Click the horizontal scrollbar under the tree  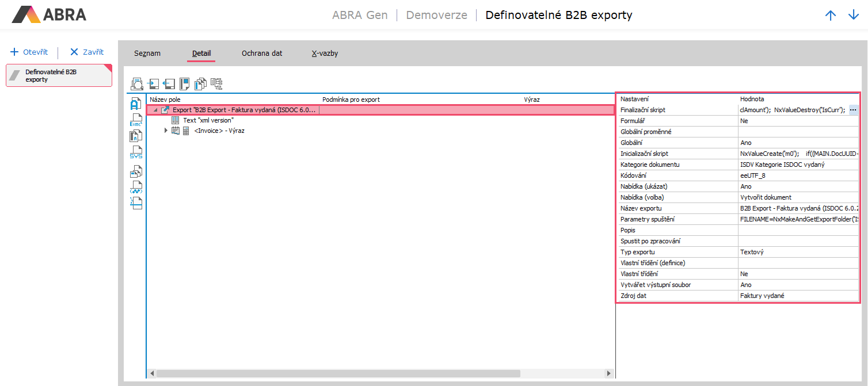pos(337,373)
